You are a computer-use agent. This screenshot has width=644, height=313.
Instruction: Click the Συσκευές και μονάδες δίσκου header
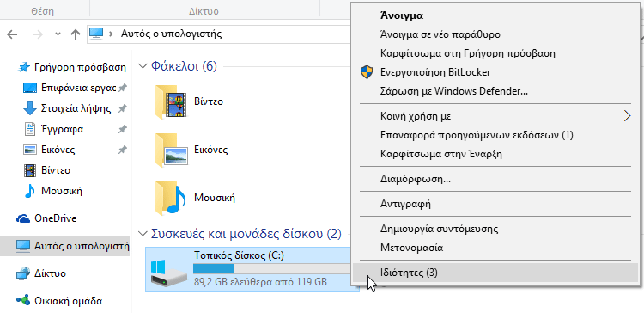click(246, 234)
